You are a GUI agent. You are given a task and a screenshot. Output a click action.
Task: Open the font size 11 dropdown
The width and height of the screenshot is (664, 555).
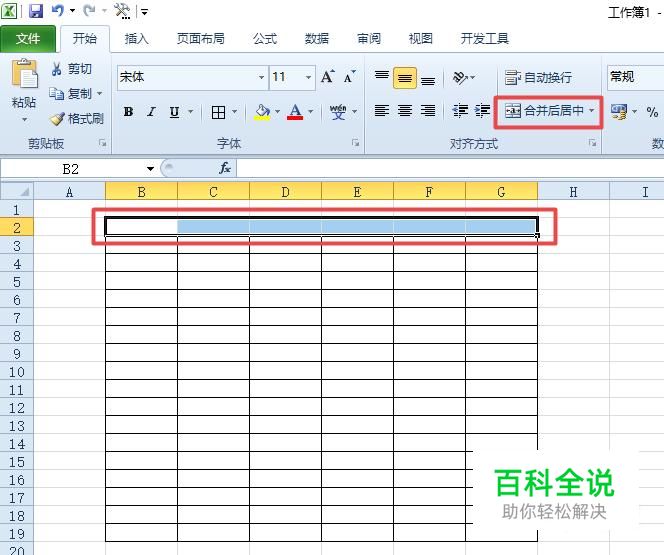point(308,77)
